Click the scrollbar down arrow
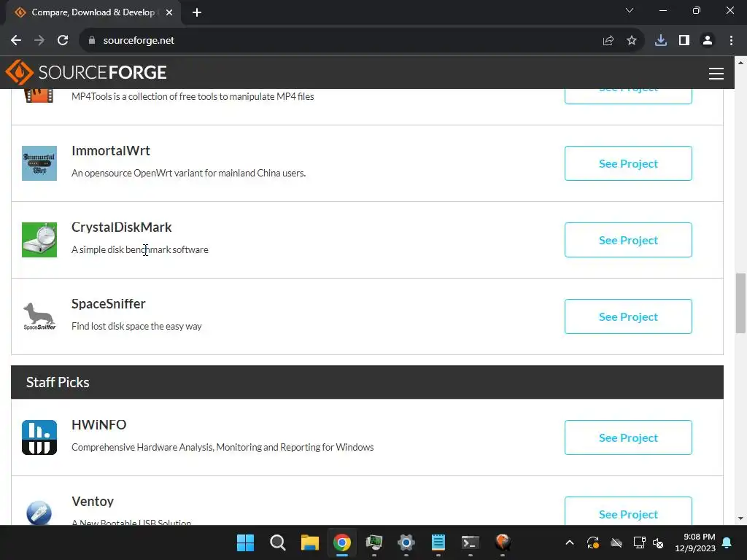 740,518
